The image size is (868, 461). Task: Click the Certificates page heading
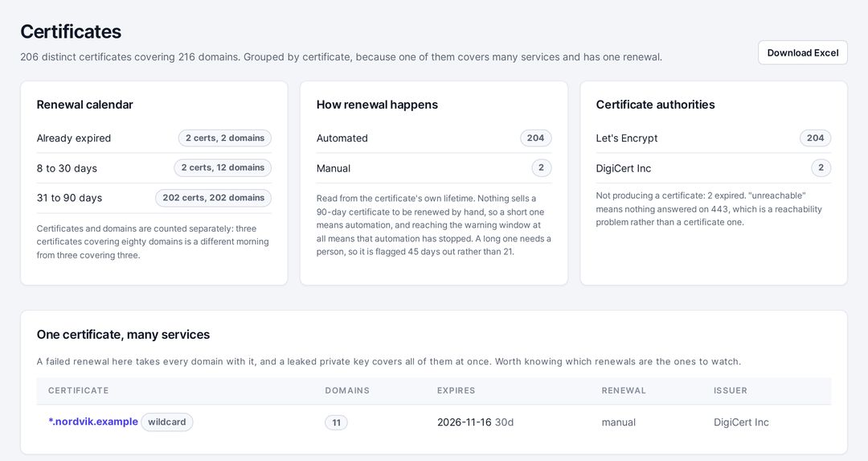[71, 31]
